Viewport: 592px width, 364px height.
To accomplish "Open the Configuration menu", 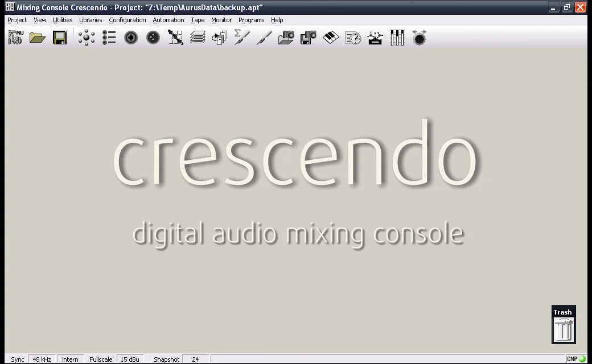I will click(128, 20).
